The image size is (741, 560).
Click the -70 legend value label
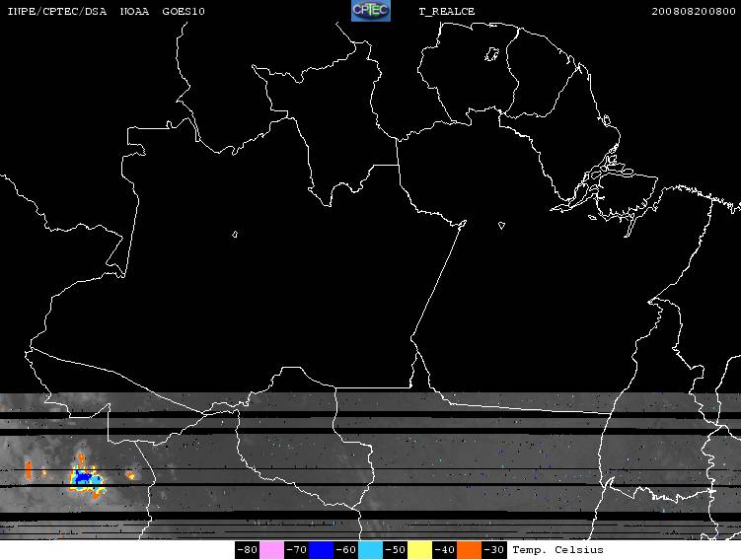click(296, 550)
